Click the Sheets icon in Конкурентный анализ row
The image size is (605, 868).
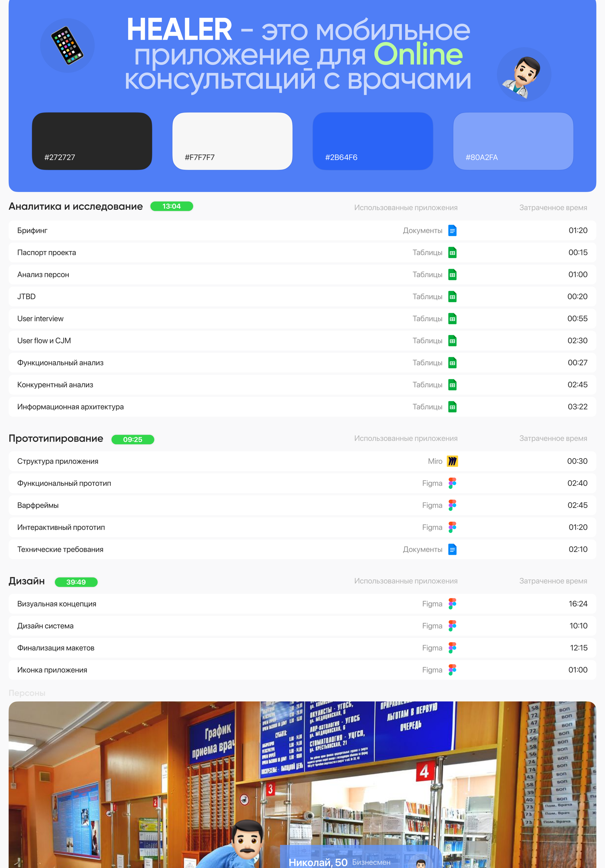click(x=452, y=385)
